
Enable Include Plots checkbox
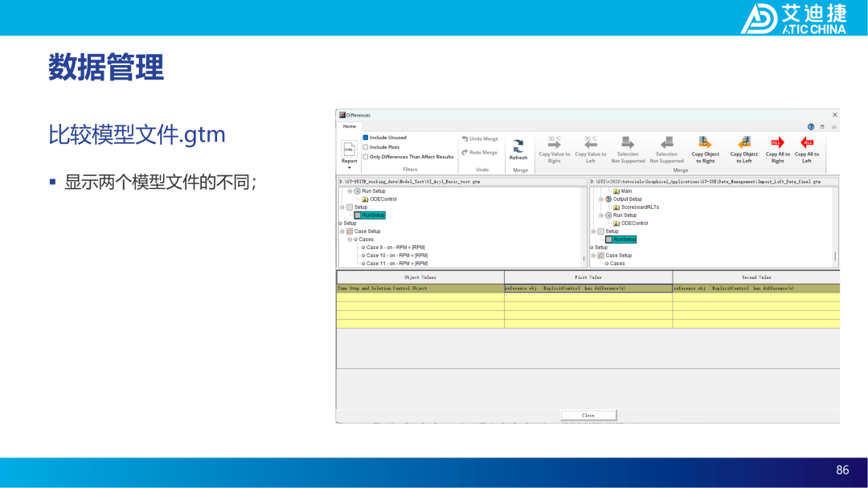(366, 147)
